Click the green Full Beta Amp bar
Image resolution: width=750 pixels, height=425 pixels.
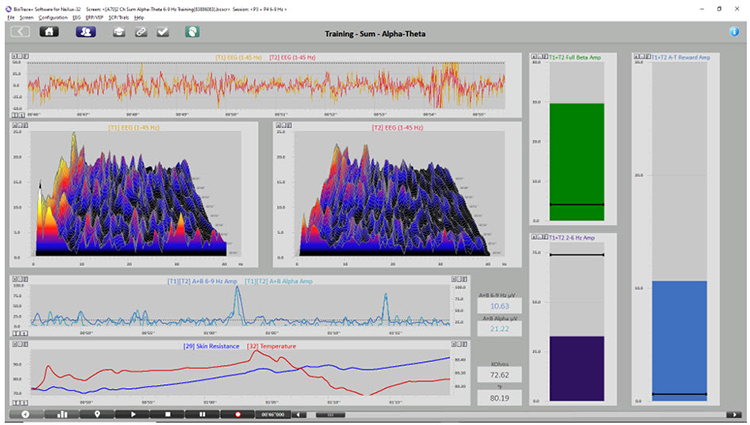(x=575, y=160)
